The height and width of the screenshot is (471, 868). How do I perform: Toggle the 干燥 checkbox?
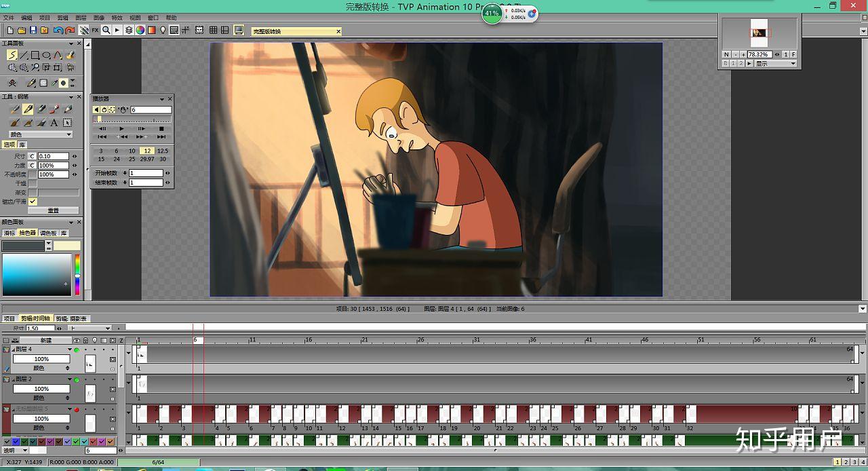point(33,183)
